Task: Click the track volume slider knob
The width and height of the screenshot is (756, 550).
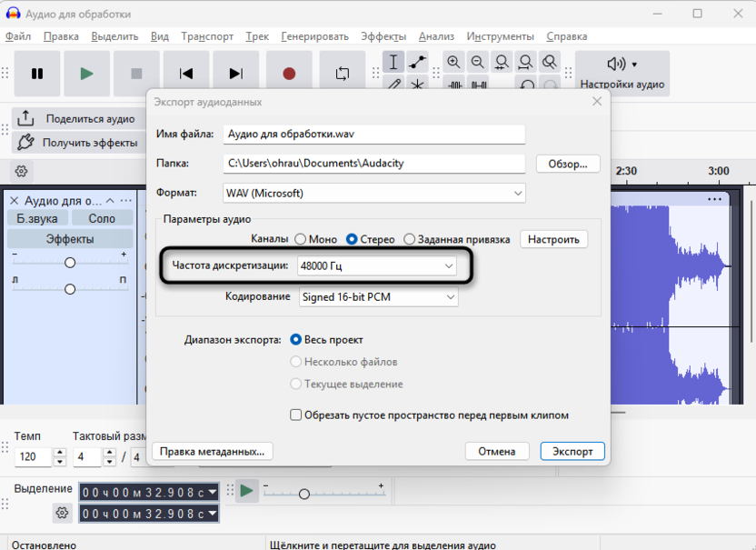Action: coord(70,263)
